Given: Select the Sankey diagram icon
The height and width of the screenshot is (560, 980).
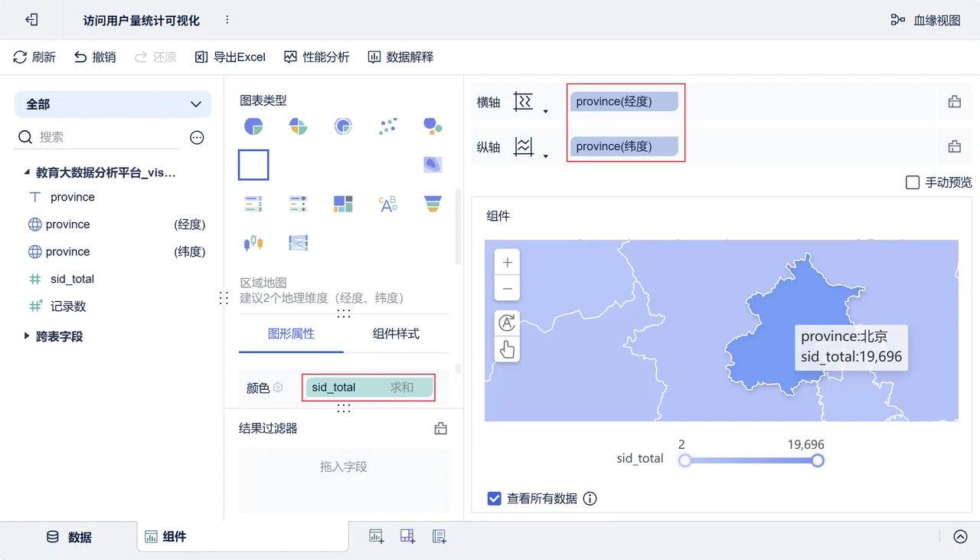Looking at the screenshot, I should [x=299, y=243].
